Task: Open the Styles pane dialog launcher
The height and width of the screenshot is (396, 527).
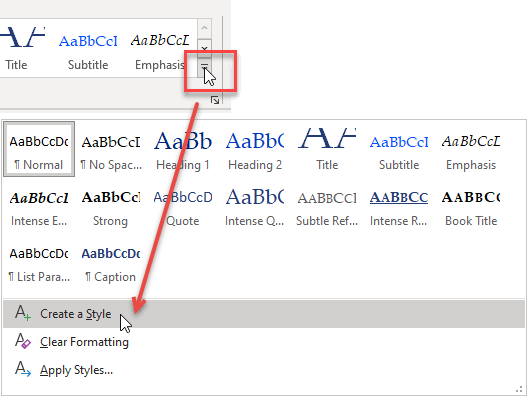Action: click(x=215, y=100)
